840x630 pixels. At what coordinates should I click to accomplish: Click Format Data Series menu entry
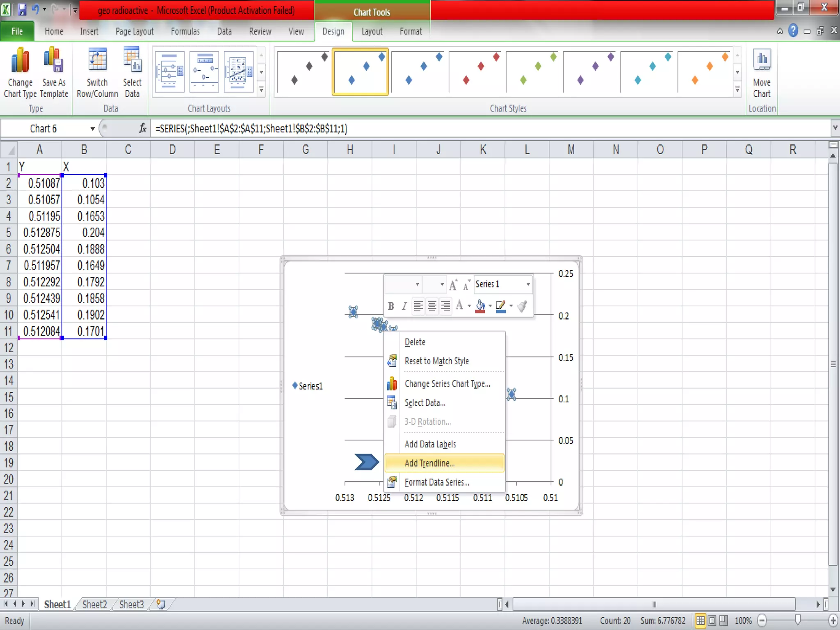[x=437, y=482]
